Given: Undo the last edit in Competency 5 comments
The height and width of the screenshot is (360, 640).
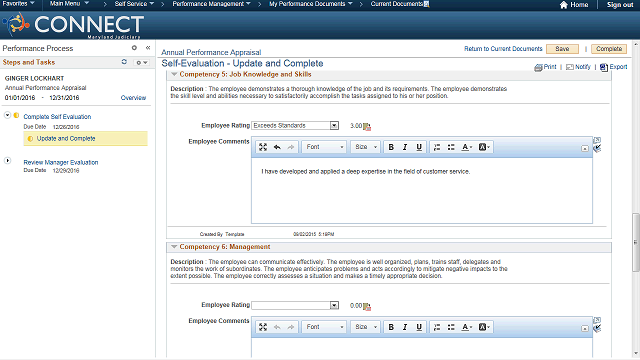Looking at the screenshot, I should point(277,147).
